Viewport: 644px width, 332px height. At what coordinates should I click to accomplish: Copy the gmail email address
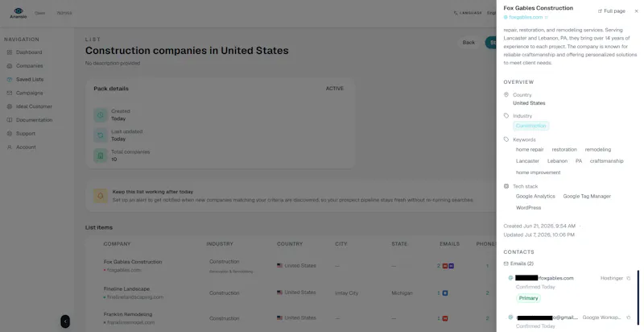click(628, 317)
